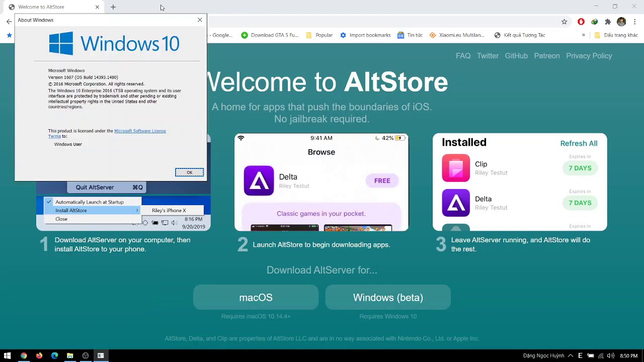The width and height of the screenshot is (644, 362).
Task: Click the volume icon in system tray
Action: click(x=610, y=356)
